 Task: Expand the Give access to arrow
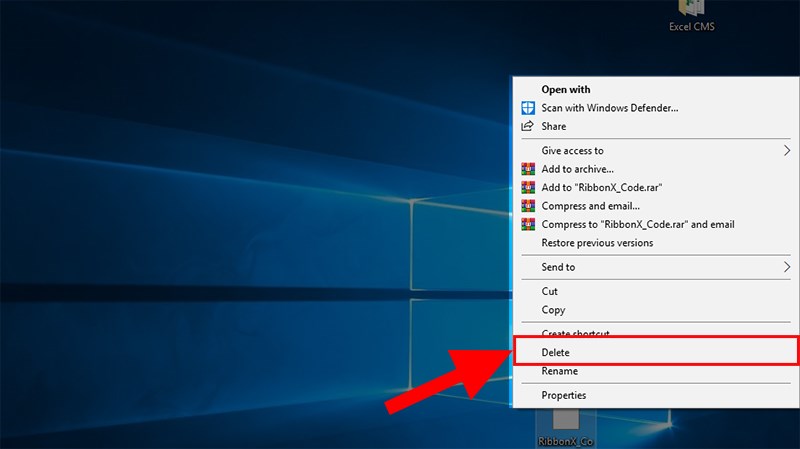(x=787, y=151)
